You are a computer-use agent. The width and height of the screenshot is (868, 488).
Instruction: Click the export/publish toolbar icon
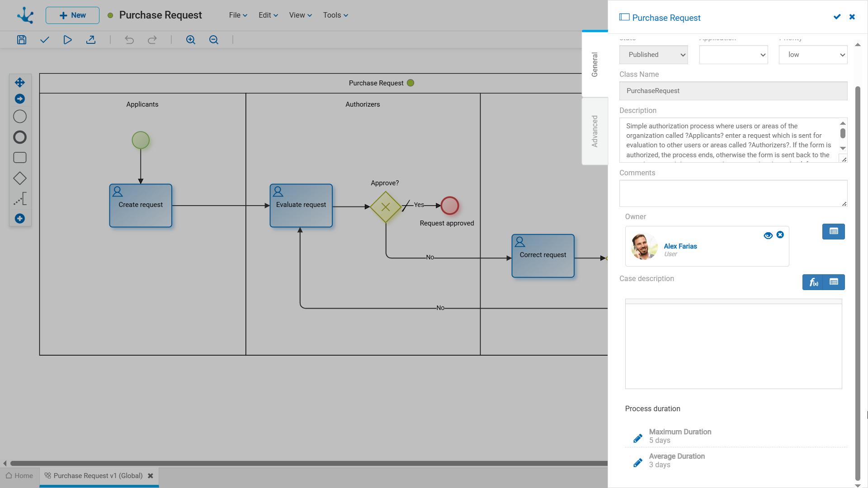point(91,40)
